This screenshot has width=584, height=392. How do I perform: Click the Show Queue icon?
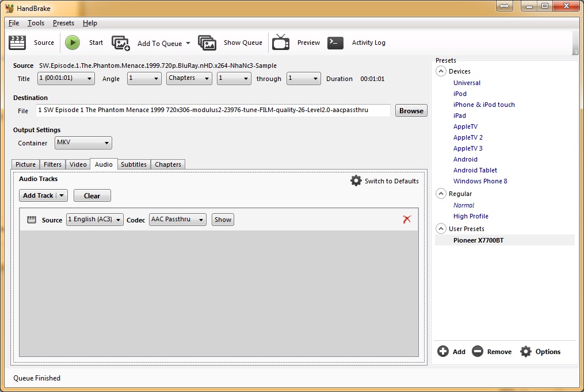(x=207, y=43)
